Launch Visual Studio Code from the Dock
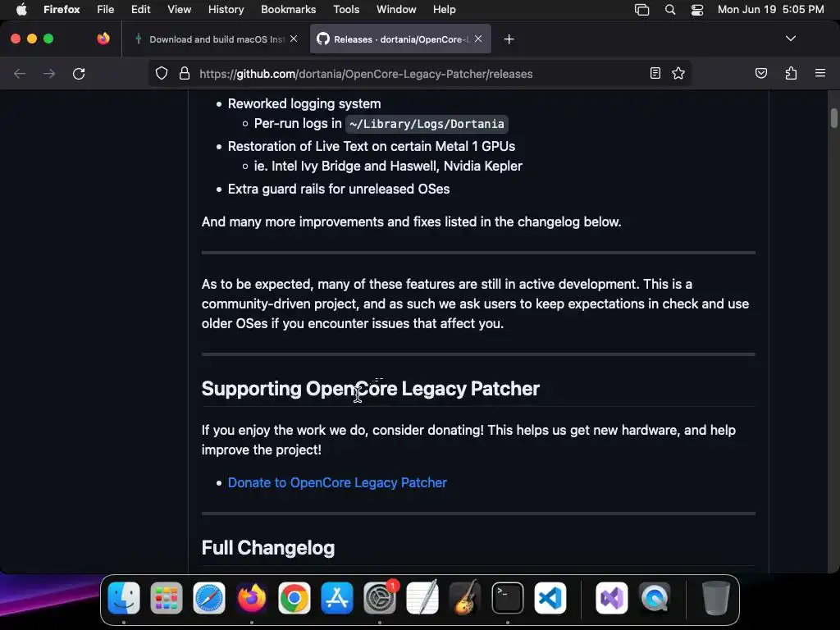 click(550, 597)
